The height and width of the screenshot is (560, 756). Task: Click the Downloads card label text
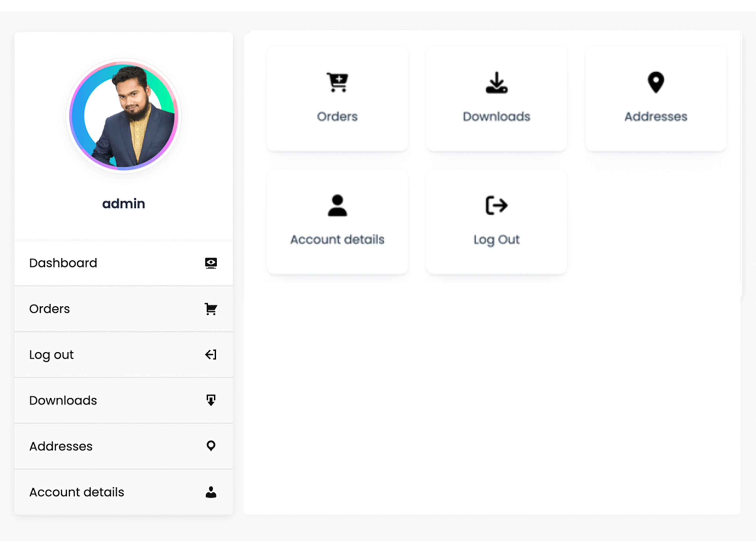496,117
